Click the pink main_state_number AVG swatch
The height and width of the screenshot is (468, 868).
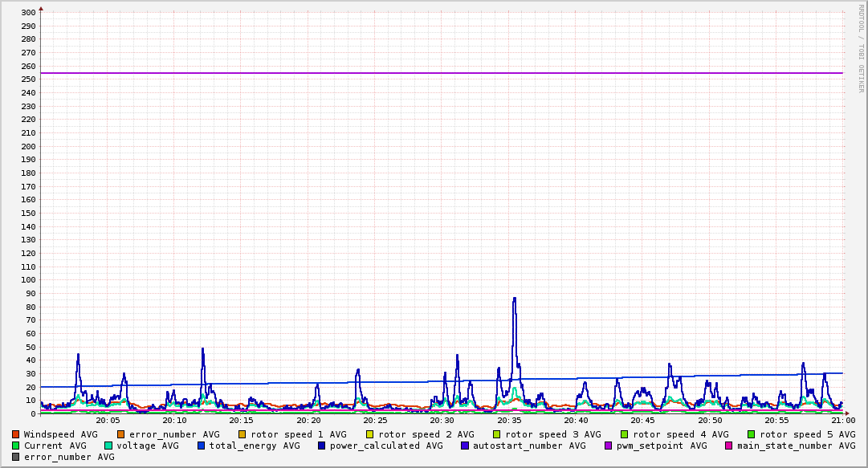click(x=729, y=446)
